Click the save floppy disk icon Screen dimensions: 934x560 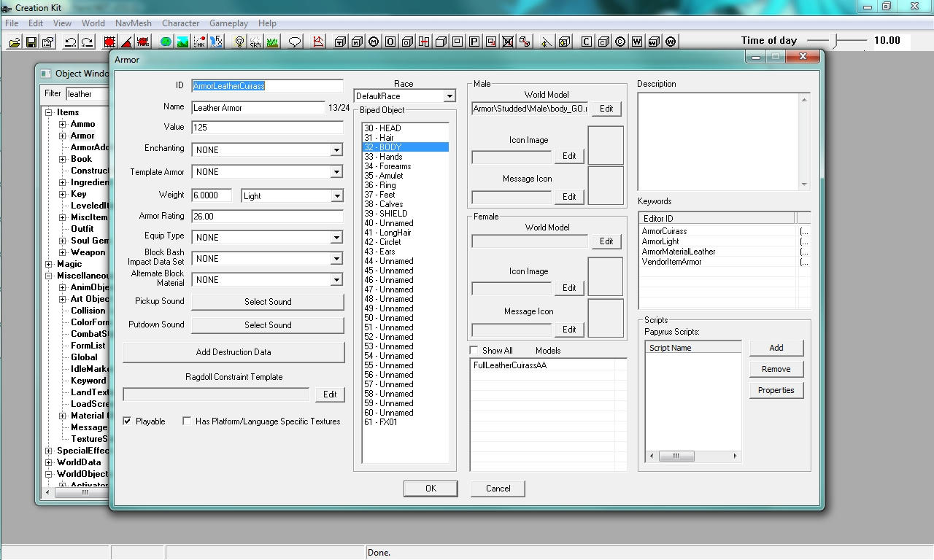pos(31,42)
